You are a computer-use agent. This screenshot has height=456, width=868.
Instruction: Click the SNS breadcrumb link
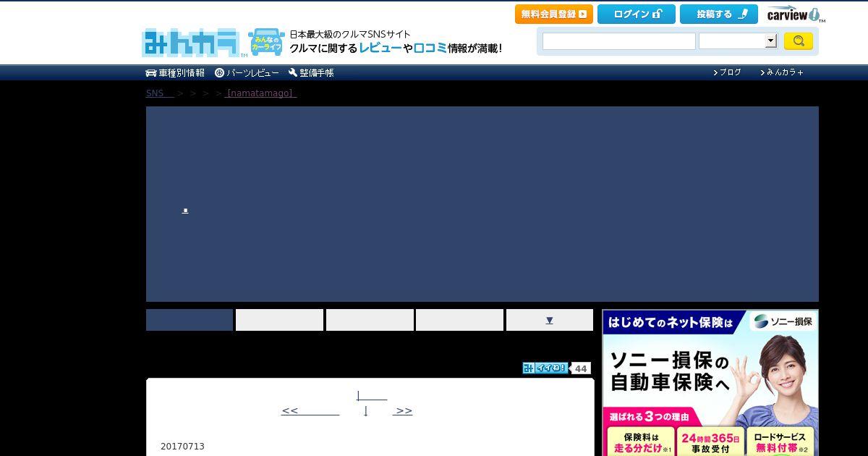pos(160,93)
